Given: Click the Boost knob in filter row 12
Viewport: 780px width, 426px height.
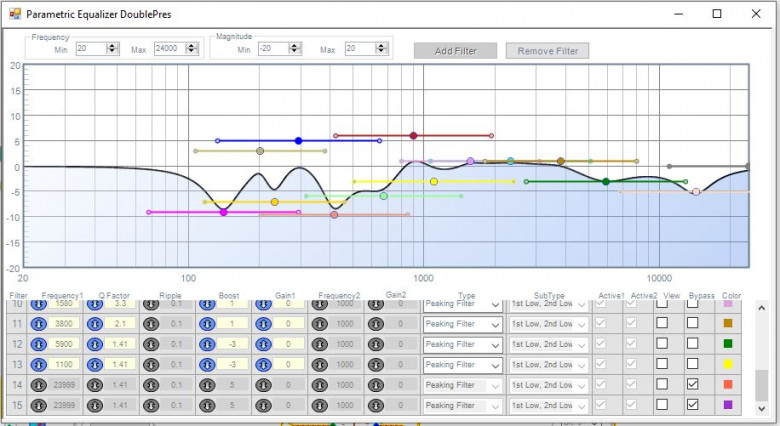Looking at the screenshot, I should [x=207, y=344].
